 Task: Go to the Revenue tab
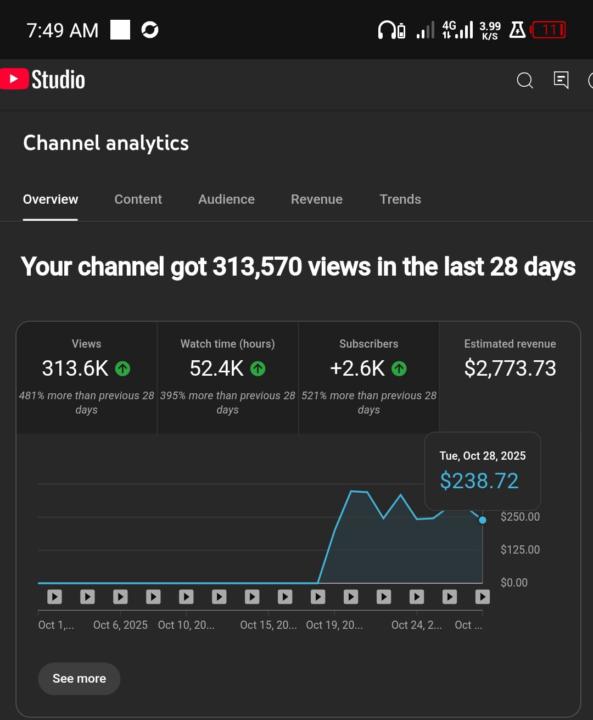pyautogui.click(x=316, y=199)
